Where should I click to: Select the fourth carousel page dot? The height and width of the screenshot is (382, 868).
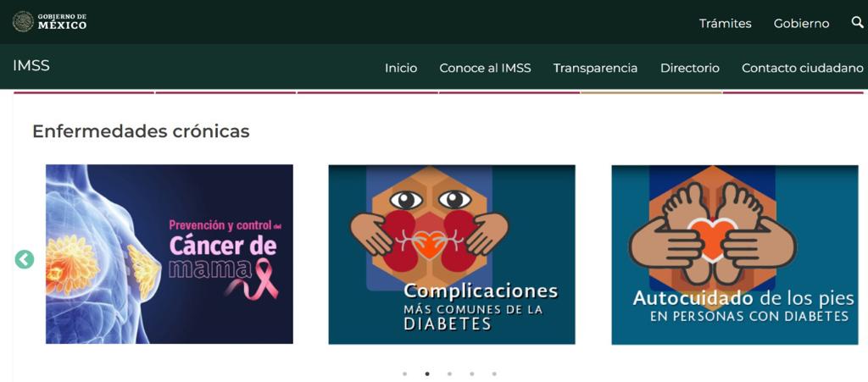471,374
